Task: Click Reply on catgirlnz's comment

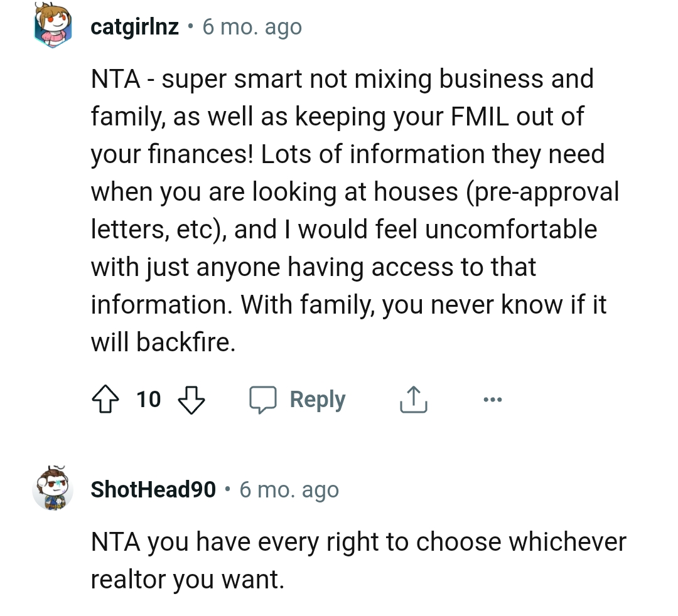Action: [x=317, y=399]
